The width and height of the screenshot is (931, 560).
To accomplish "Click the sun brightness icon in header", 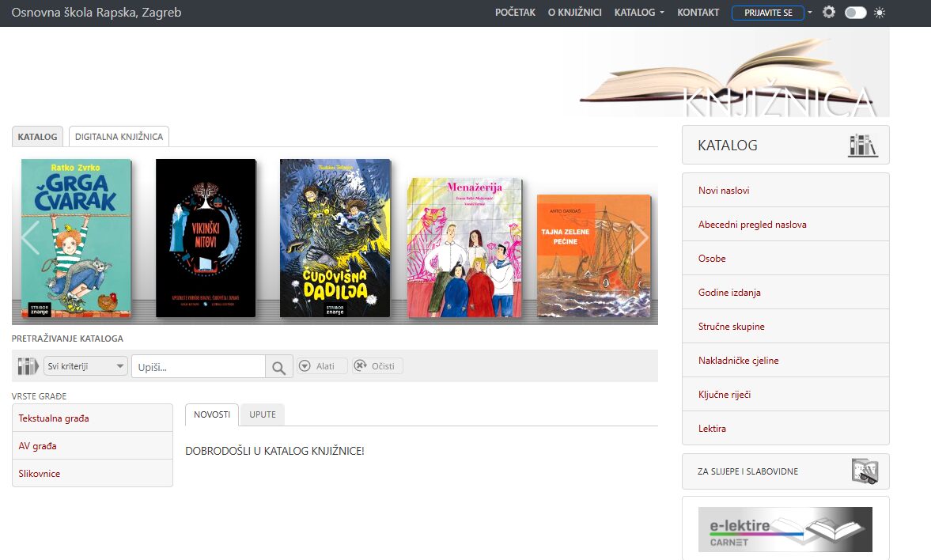I will click(880, 13).
